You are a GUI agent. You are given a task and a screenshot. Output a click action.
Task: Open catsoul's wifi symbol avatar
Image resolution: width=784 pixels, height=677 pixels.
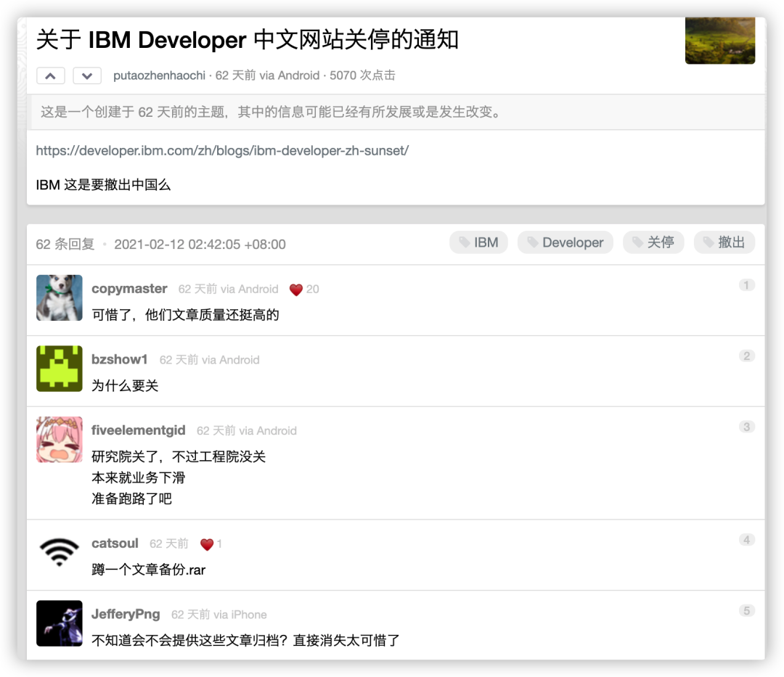click(60, 553)
